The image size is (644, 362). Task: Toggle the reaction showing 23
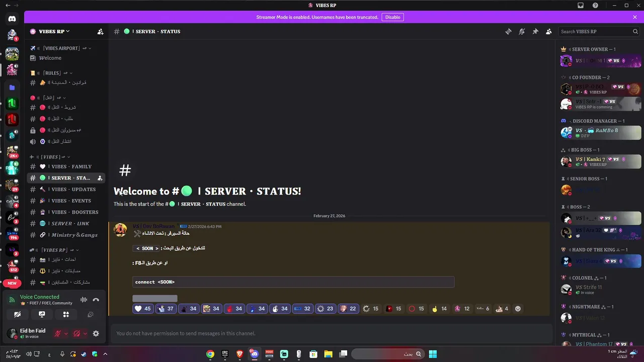pyautogui.click(x=325, y=309)
